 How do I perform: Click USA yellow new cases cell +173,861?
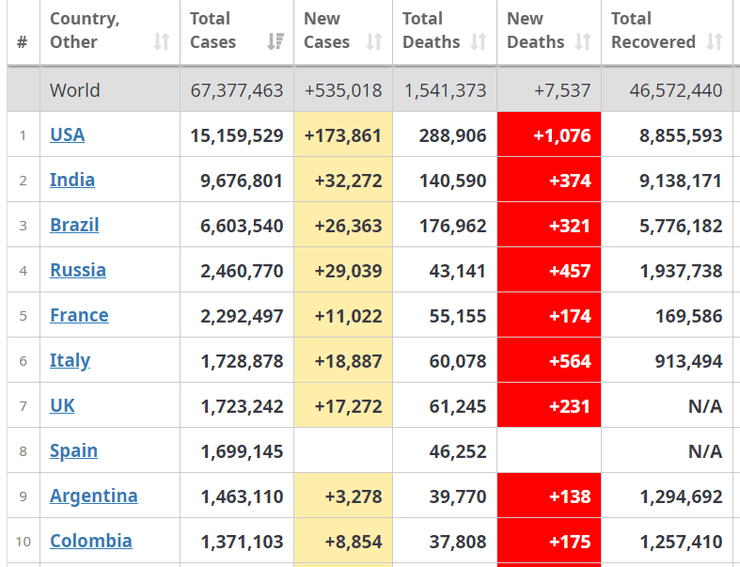click(343, 135)
